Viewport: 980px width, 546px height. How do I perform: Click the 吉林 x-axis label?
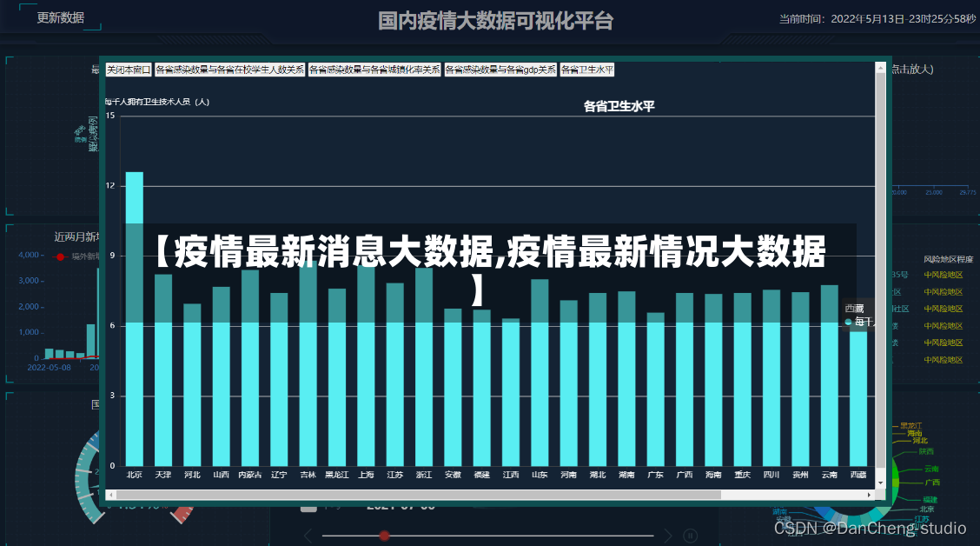(308, 476)
